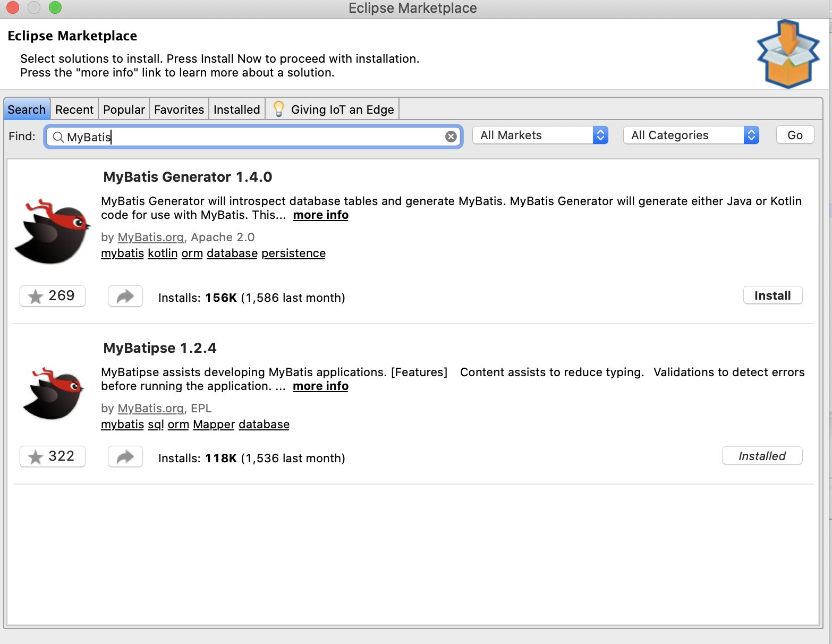
Task: Favorite MyBatipse via star 322
Action: coord(53,456)
